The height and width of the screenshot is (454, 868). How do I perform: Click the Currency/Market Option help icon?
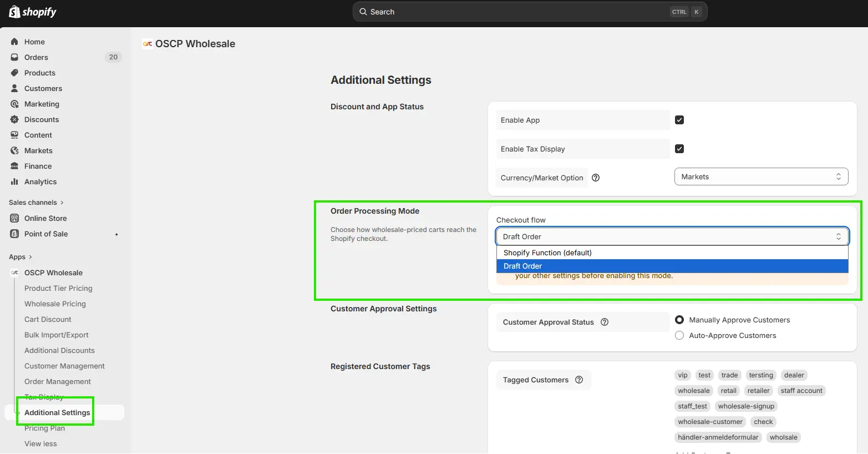[x=596, y=178]
